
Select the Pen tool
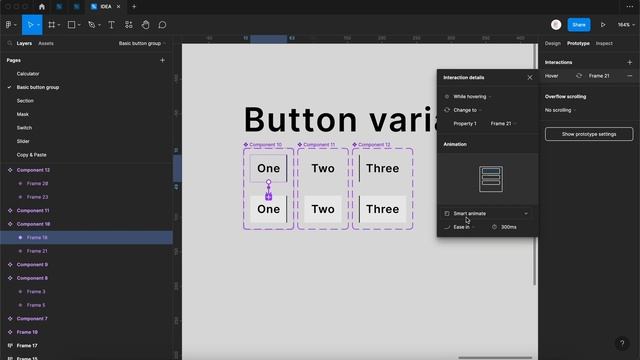pos(91,25)
